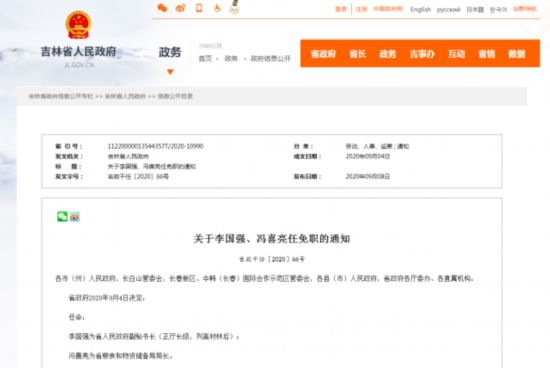Viewport: 550px width, 368px height.
Task: Click the large 政务 section heading
Action: click(x=170, y=52)
